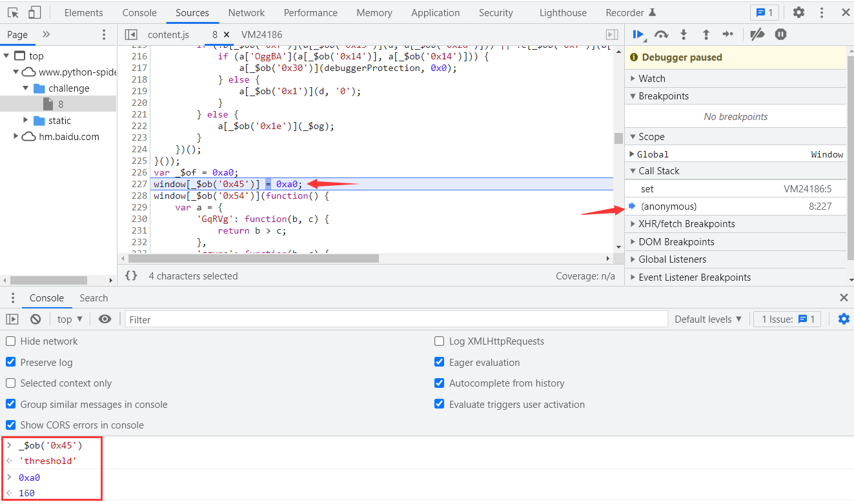Open the VM24186 file tab
The image size is (854, 504).
tap(261, 34)
